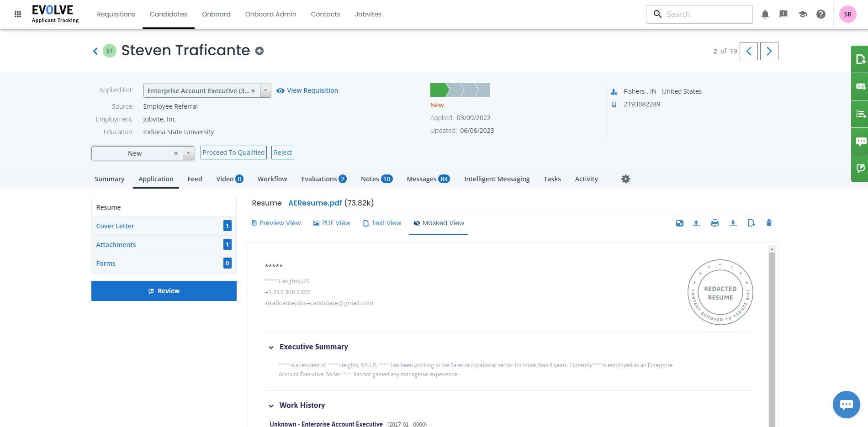Open the Applied For requisition dropdown

(265, 90)
